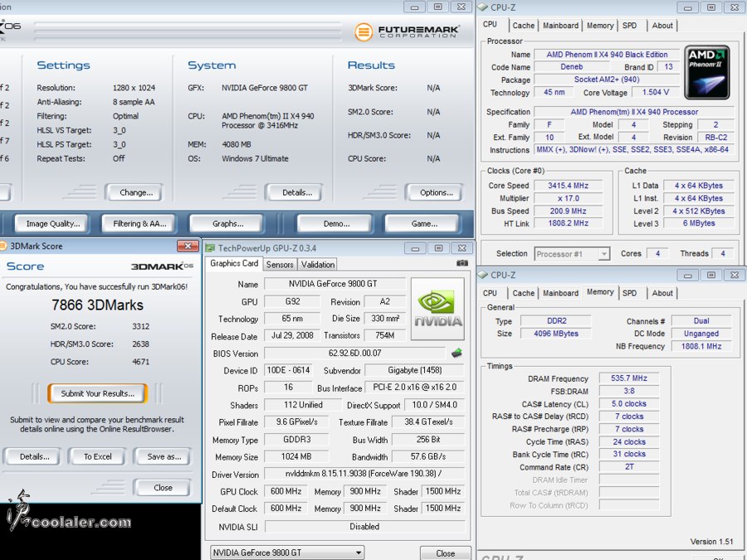Launch the Demo... button
The width and height of the screenshot is (747, 560).
tap(336, 223)
